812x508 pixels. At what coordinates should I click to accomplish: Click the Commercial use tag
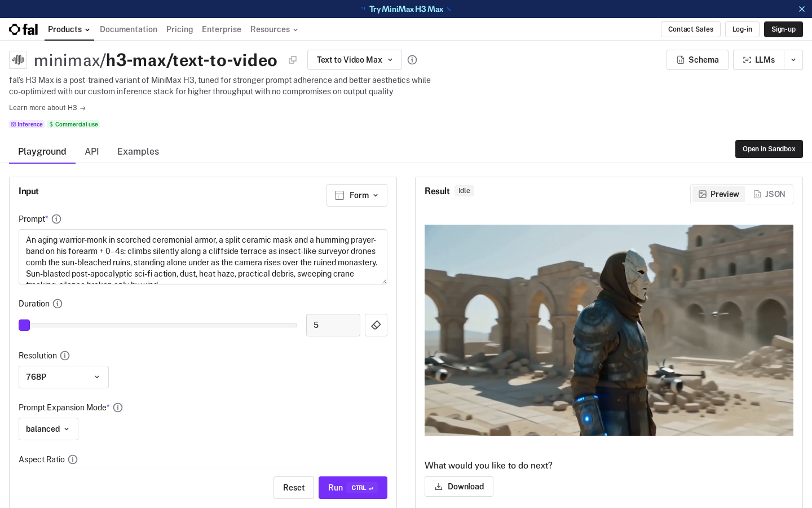tap(73, 124)
